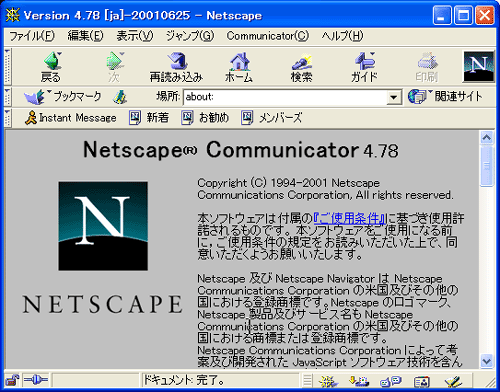The height and width of the screenshot is (392, 500).
Task: Click the vertical scrollbar down arrow
Action: tap(487, 361)
